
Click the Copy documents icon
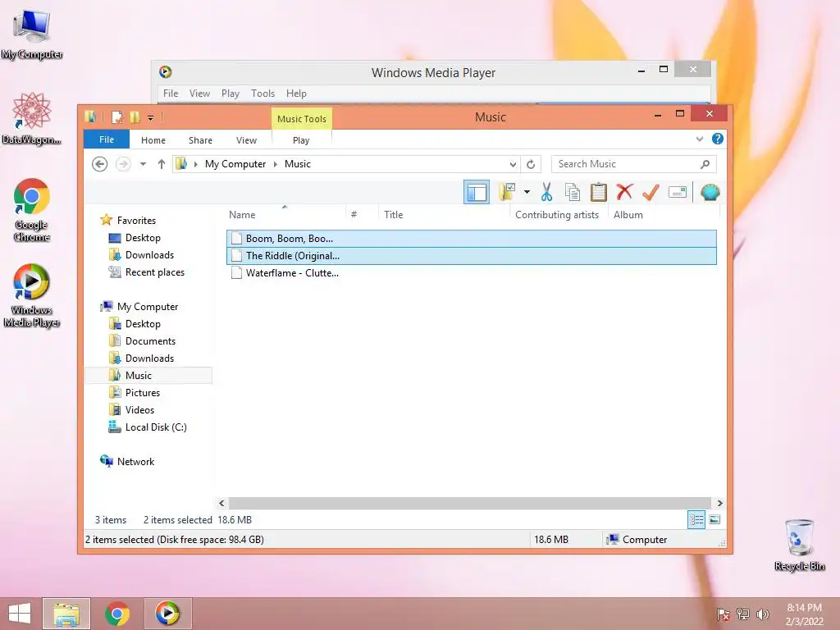tap(572, 192)
